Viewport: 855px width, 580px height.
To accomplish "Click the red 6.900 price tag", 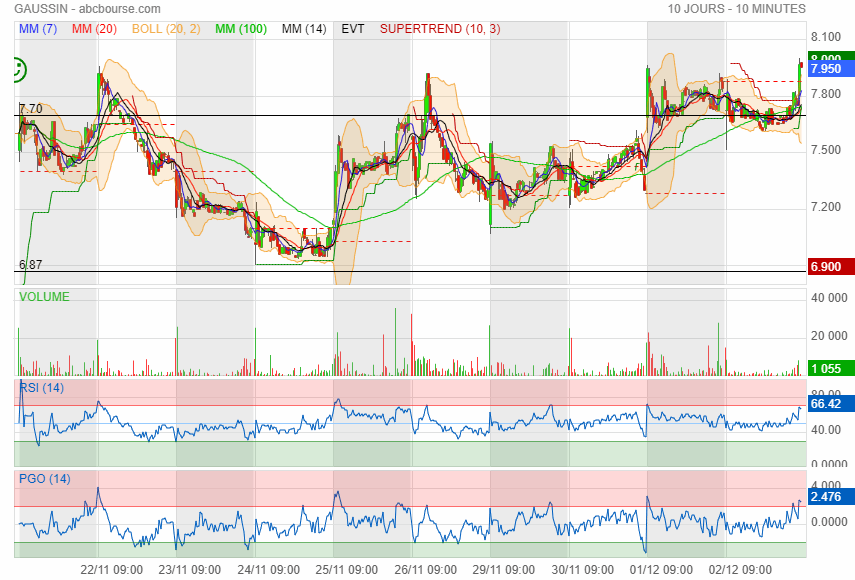I will [831, 267].
